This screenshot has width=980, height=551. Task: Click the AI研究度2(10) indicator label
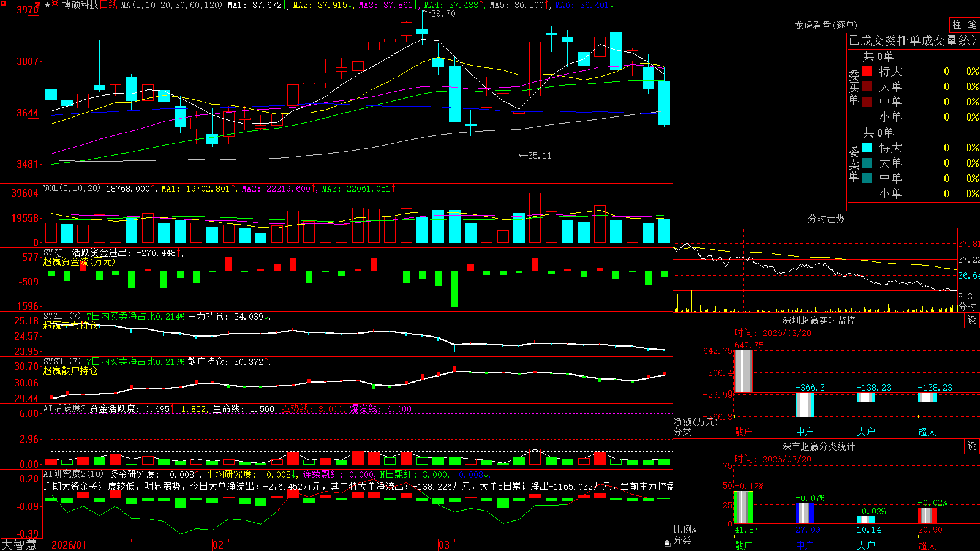click(74, 474)
